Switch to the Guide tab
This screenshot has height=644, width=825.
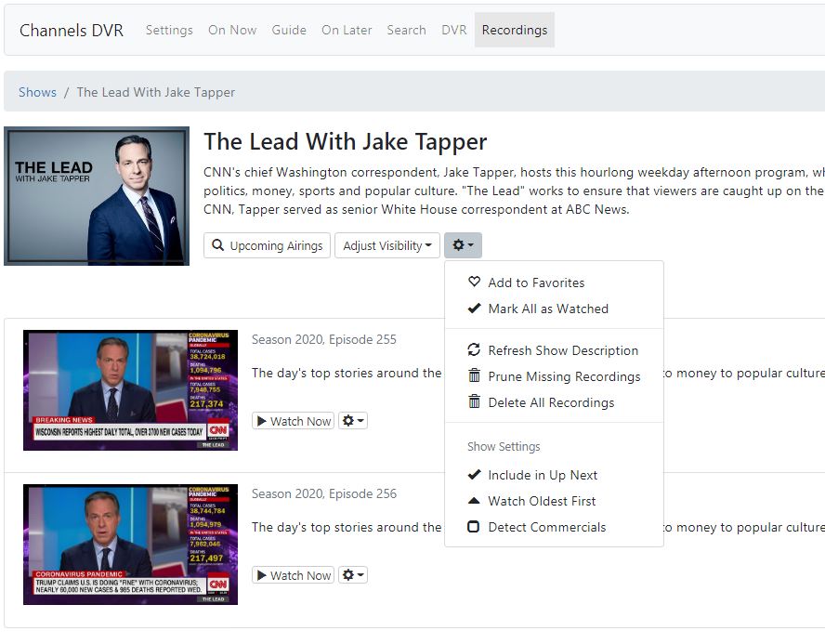tap(289, 30)
